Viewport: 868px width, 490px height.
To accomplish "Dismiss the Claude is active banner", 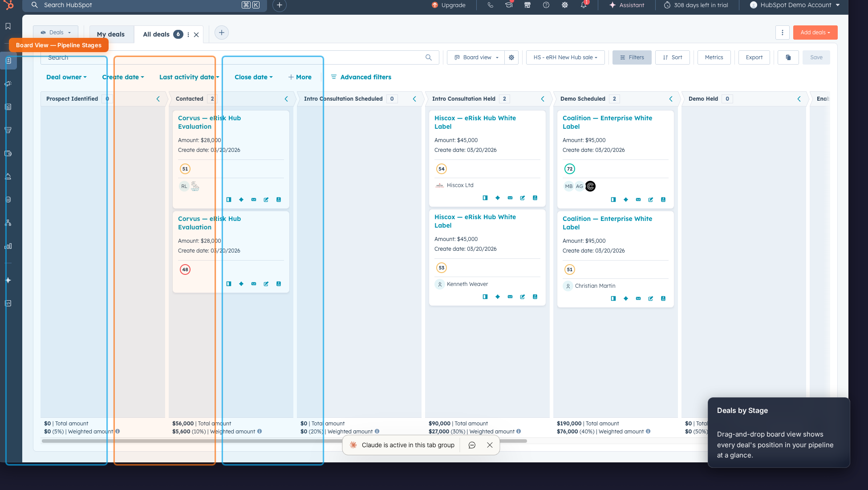I will click(490, 445).
